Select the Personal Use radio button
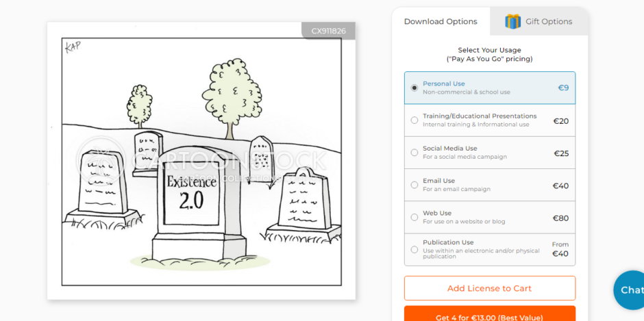 click(x=414, y=88)
